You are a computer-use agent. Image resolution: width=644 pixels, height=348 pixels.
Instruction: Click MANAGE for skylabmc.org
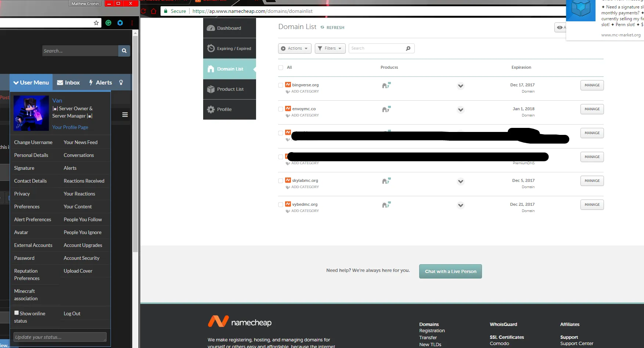[x=592, y=181]
